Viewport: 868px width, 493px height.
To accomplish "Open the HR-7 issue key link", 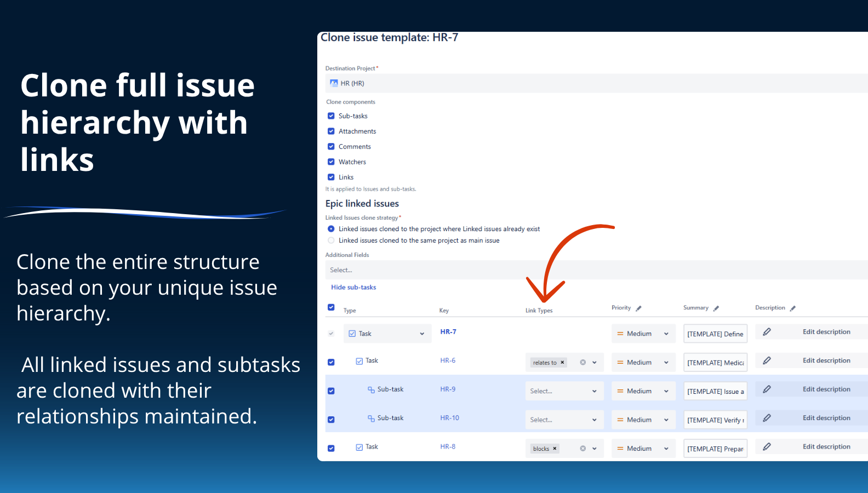I will coord(448,332).
